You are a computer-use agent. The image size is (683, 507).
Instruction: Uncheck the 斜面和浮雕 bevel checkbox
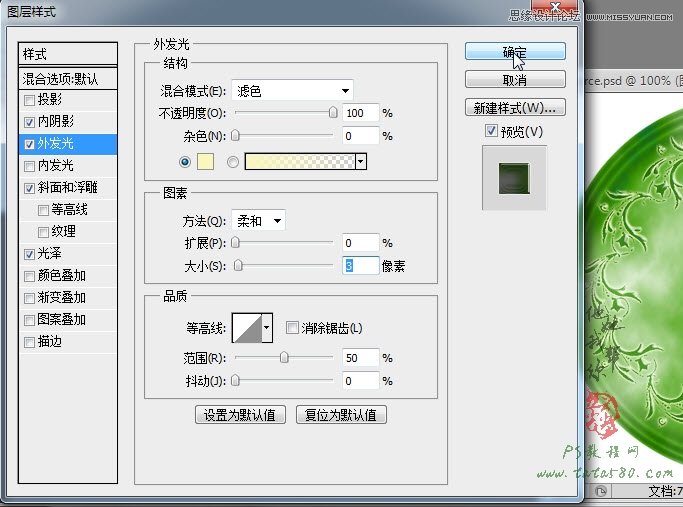(29, 188)
